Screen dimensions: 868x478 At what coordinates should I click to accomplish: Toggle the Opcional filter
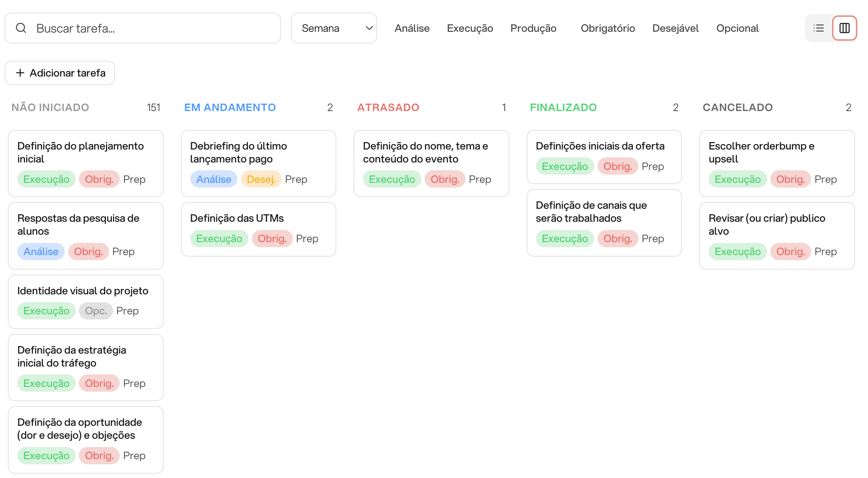(x=737, y=28)
